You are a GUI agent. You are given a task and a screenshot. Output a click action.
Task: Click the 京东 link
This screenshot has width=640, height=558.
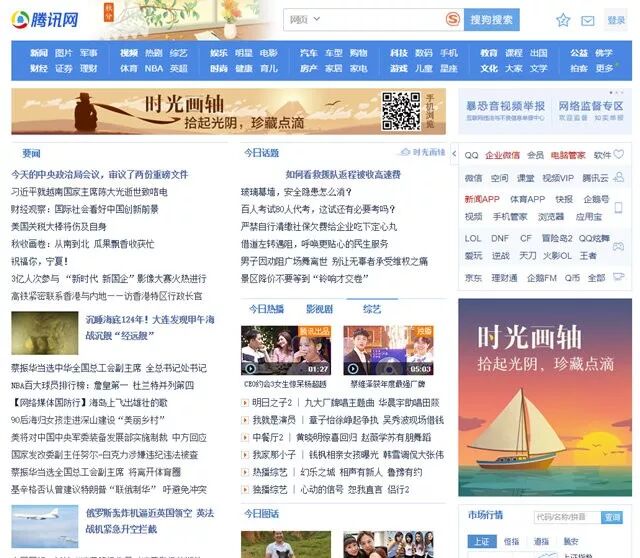point(473,278)
